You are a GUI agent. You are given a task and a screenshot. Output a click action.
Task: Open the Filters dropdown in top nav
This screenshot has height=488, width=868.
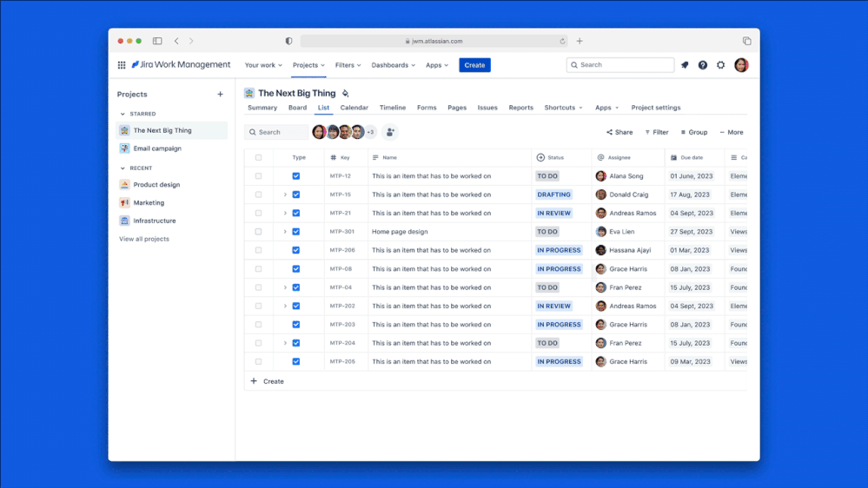[348, 65]
